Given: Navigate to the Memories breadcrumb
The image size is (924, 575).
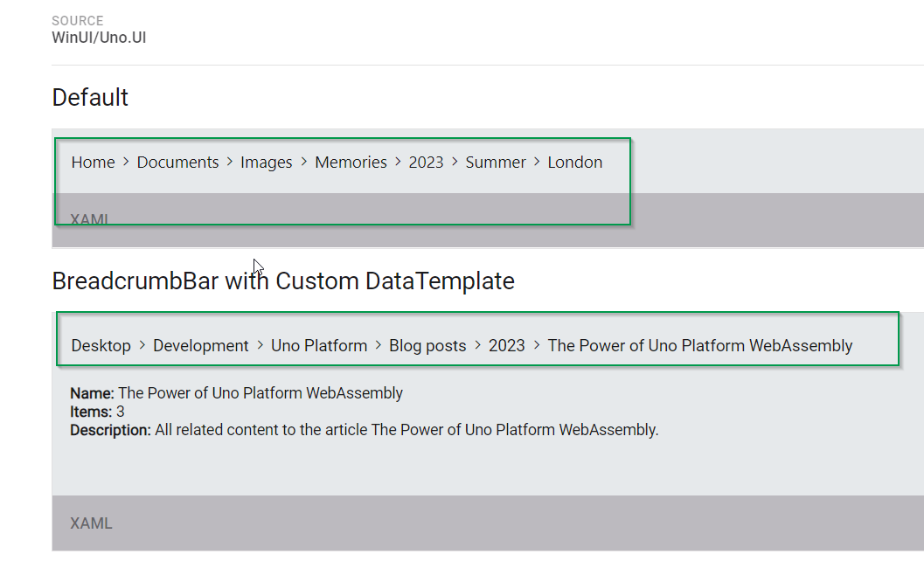Looking at the screenshot, I should click(x=351, y=162).
